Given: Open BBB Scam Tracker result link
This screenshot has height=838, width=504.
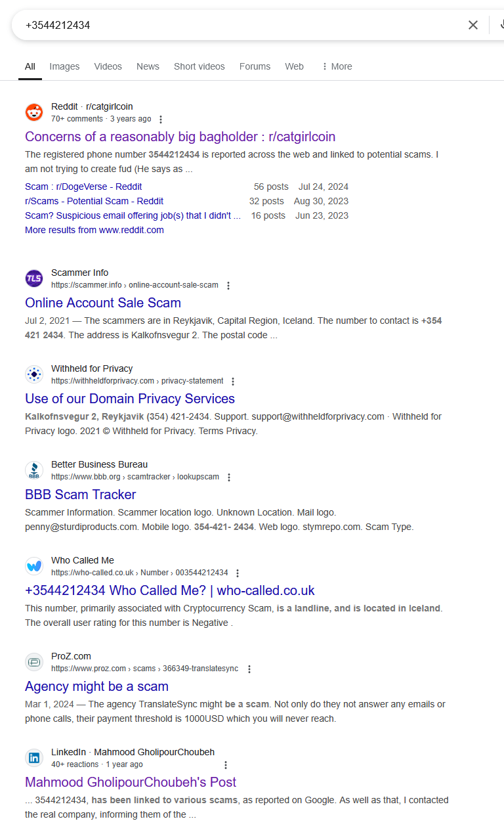Looking at the screenshot, I should [x=81, y=495].
